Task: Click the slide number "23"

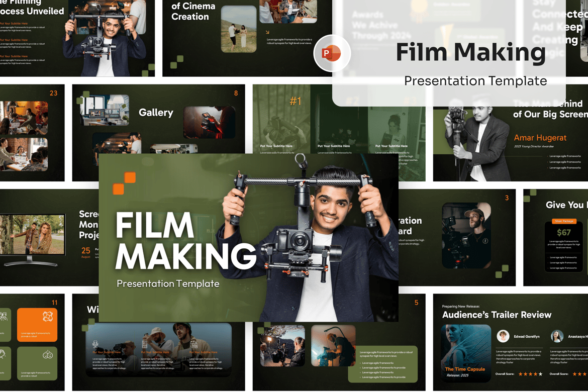Action: coord(54,93)
